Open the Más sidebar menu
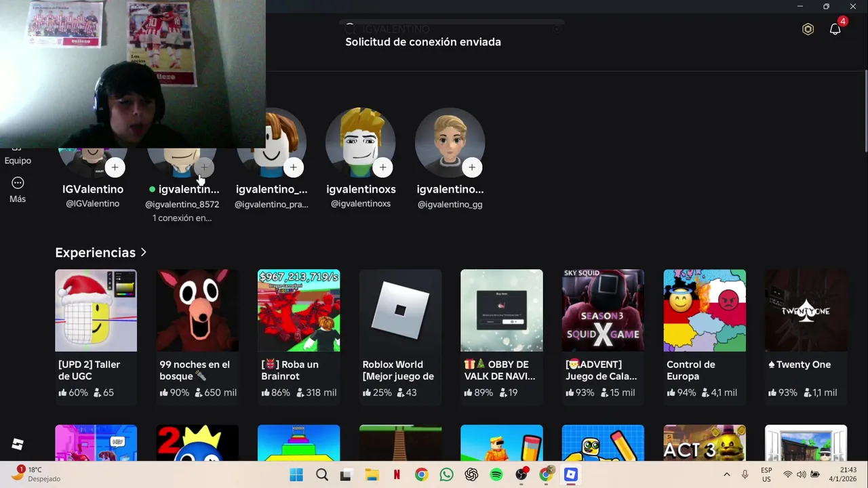This screenshot has width=868, height=488. 18,190
